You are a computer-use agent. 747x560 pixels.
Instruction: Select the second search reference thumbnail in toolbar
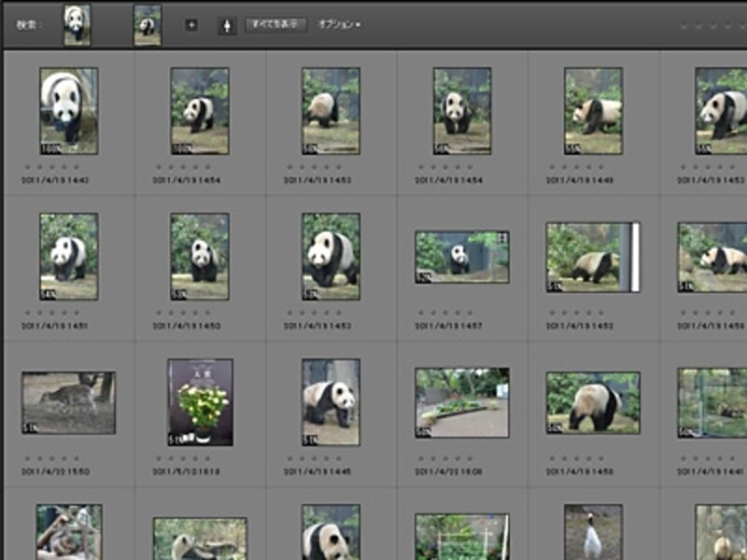click(x=148, y=25)
